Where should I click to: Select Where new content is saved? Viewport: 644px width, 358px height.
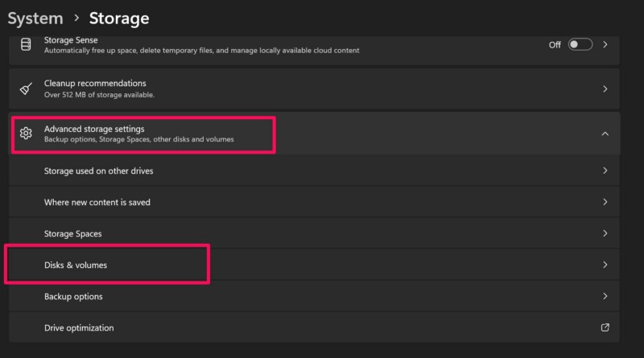pyautogui.click(x=97, y=202)
